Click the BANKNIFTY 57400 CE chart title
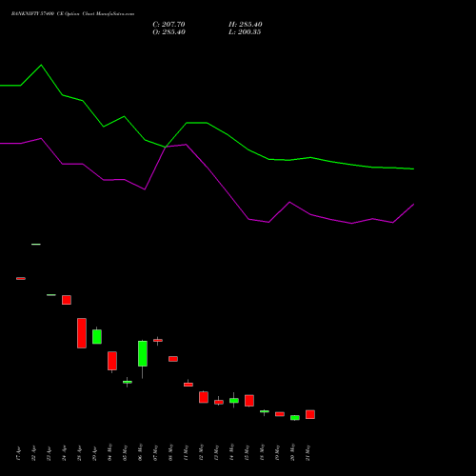Image resolution: width=476 pixels, height=476 pixels. click(x=72, y=14)
